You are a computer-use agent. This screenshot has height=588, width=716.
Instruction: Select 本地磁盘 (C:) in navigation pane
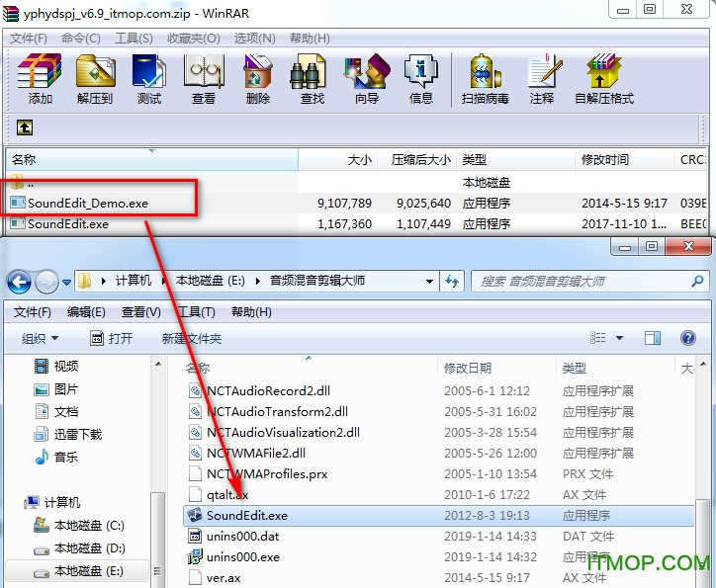(79, 526)
